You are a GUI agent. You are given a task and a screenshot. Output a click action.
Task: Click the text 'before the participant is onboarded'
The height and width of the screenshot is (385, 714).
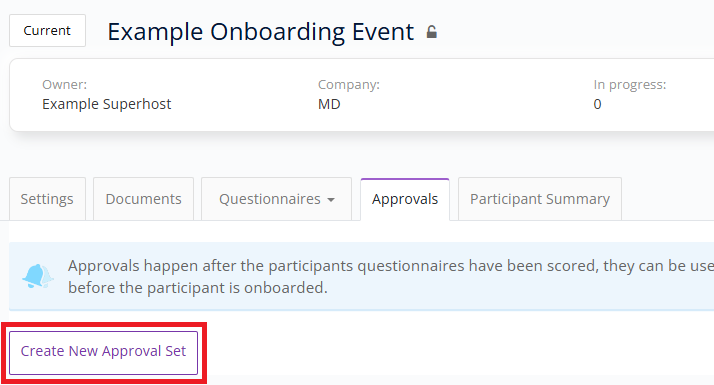click(197, 288)
